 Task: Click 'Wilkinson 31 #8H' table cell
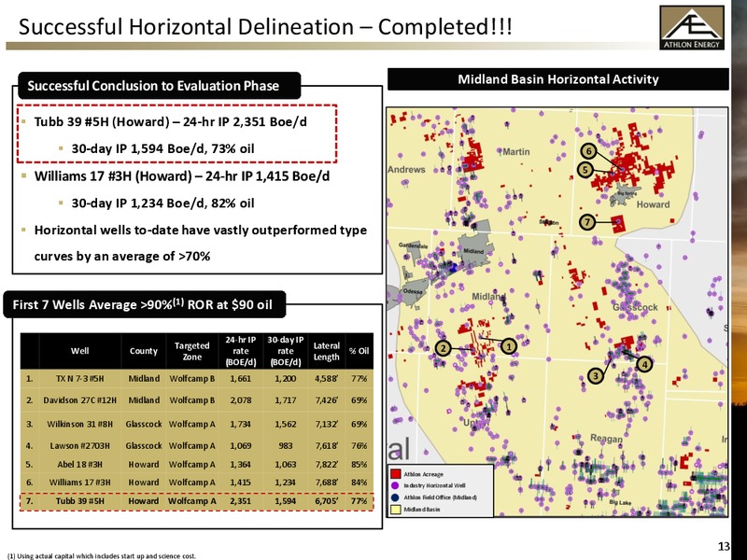pos(79,424)
